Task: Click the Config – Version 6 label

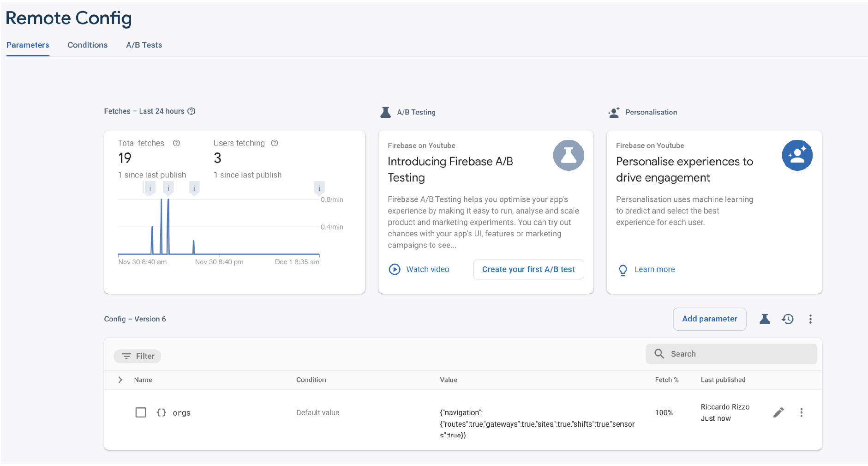Action: pos(135,319)
